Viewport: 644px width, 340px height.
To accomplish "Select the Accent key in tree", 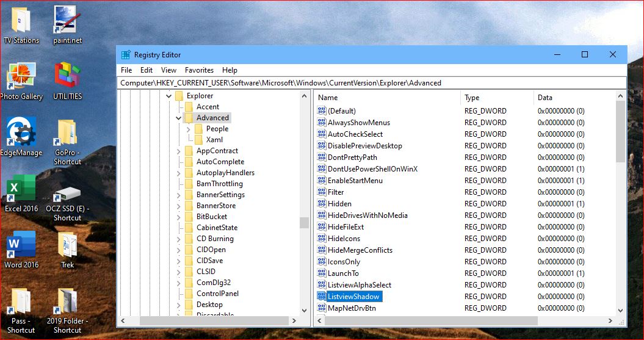I will pos(208,107).
